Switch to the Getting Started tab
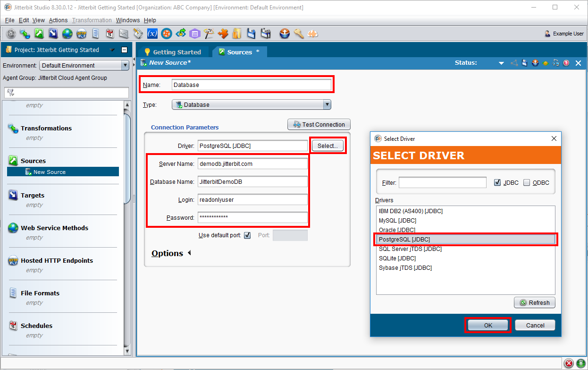 pos(173,52)
